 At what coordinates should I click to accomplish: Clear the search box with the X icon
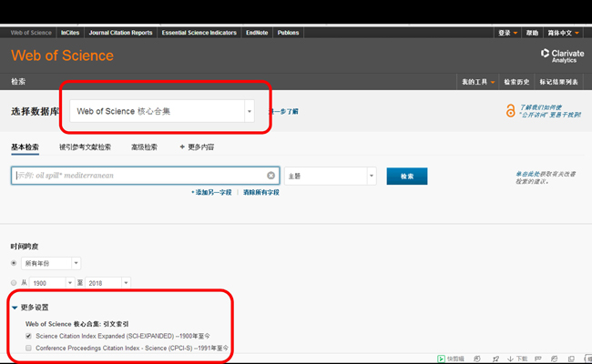(271, 176)
